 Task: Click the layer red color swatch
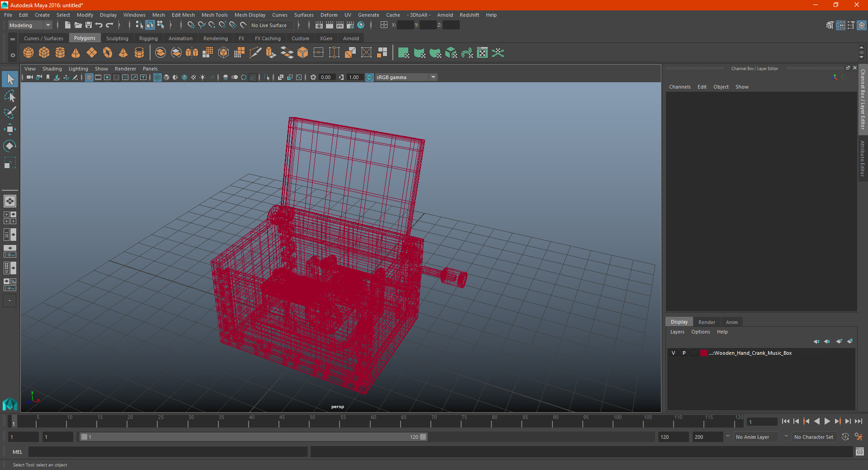(x=704, y=353)
